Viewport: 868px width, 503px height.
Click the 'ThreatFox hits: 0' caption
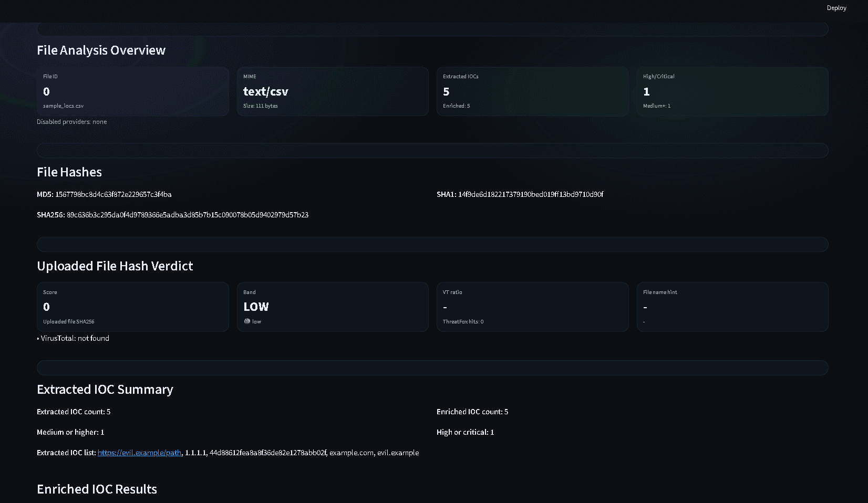463,322
